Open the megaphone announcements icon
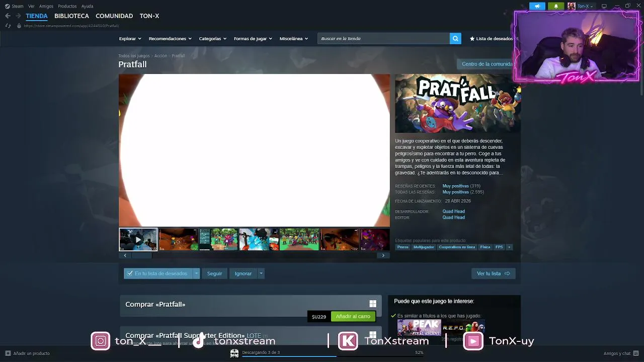Image resolution: width=644 pixels, height=362 pixels. coord(537,6)
